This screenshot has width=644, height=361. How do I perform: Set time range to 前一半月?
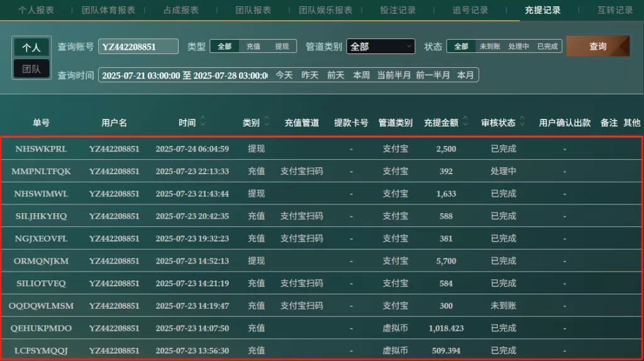point(433,75)
